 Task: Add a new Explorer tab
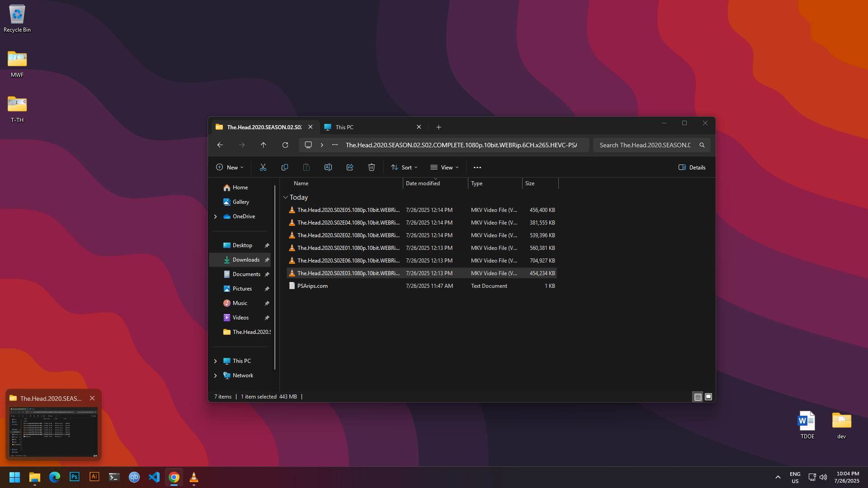(x=439, y=127)
